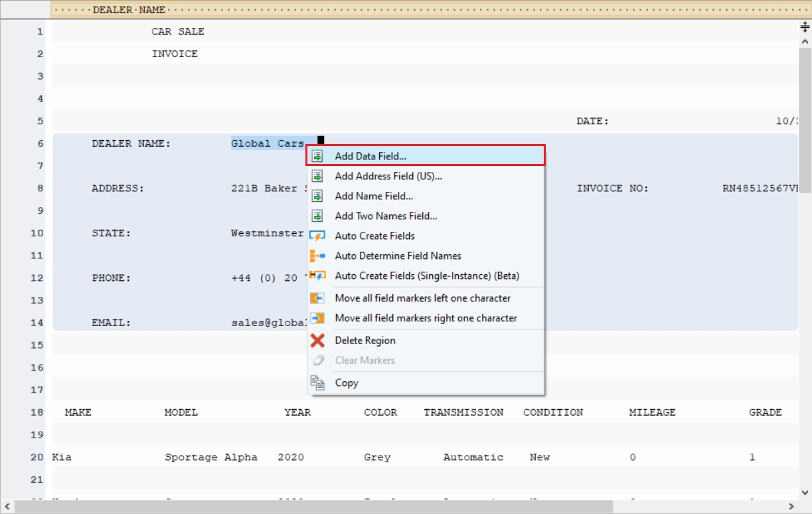Click the red X Delete Region icon
The width and height of the screenshot is (812, 514).
[317, 341]
